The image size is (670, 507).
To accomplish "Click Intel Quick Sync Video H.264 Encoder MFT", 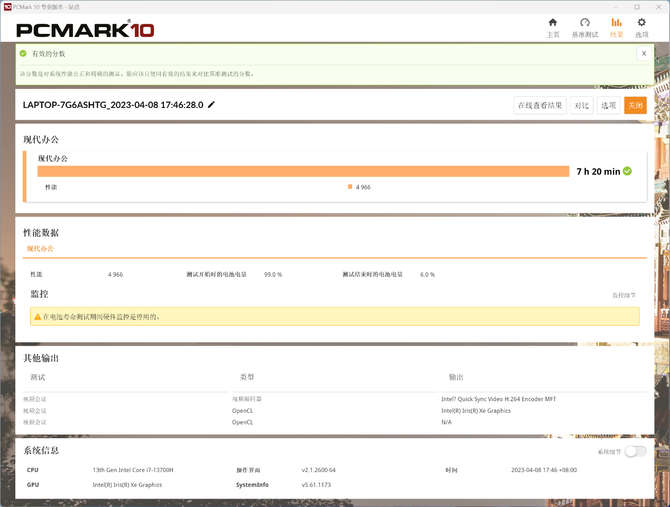I will (499, 399).
